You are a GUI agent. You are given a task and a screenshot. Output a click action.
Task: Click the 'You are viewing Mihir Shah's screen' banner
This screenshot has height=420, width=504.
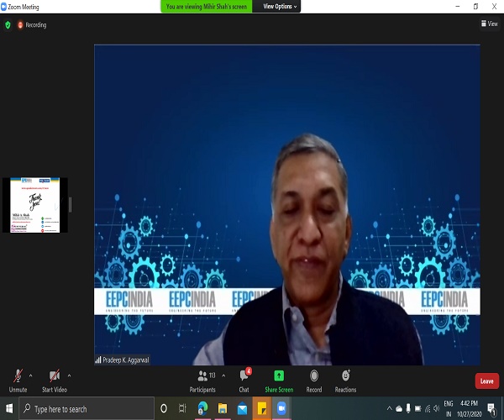207,7
